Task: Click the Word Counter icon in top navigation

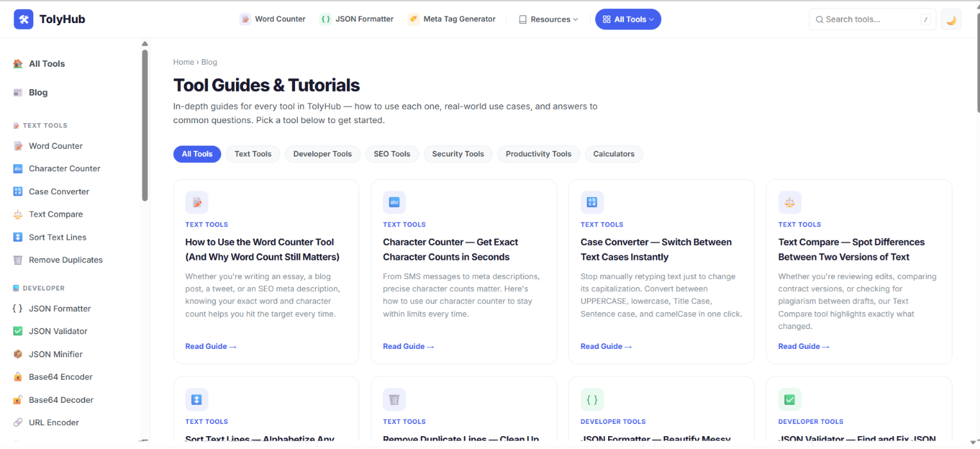Action: [245, 19]
